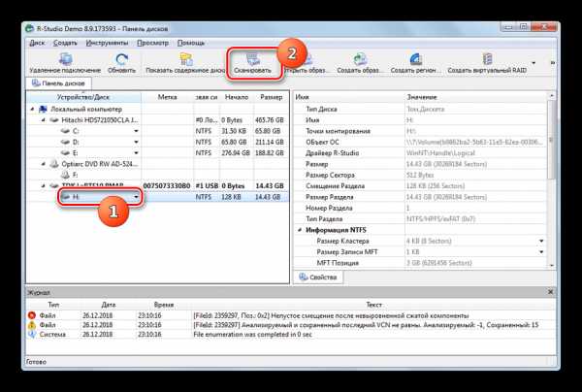Click the Тип log column header
Viewport: 582px width, 392px height.
coord(53,305)
